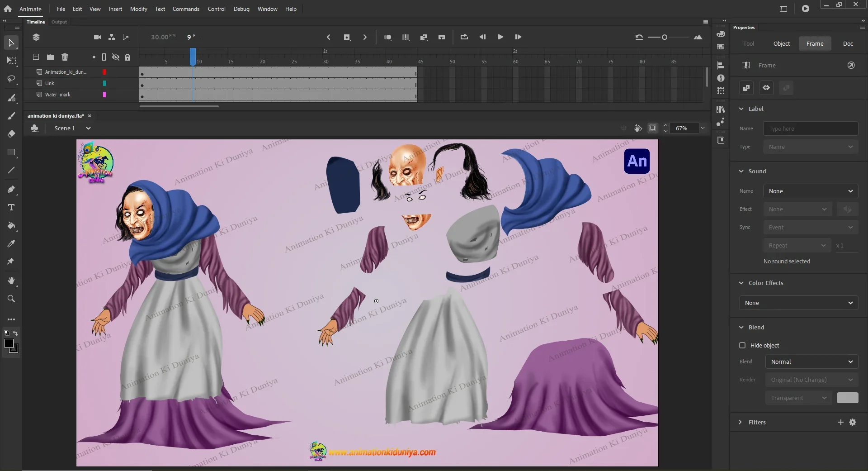Click the label Name input field
Image resolution: width=868 pixels, height=471 pixels.
tap(810, 128)
